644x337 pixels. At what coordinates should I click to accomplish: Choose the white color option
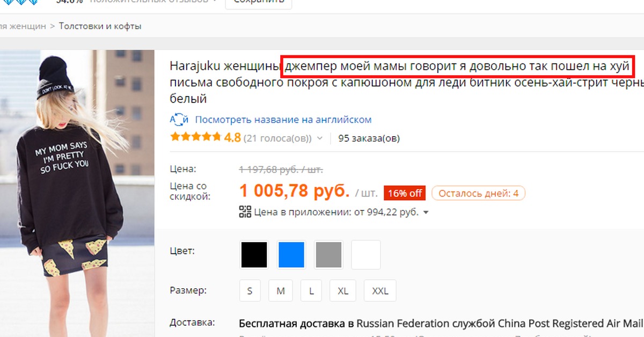pyautogui.click(x=366, y=254)
